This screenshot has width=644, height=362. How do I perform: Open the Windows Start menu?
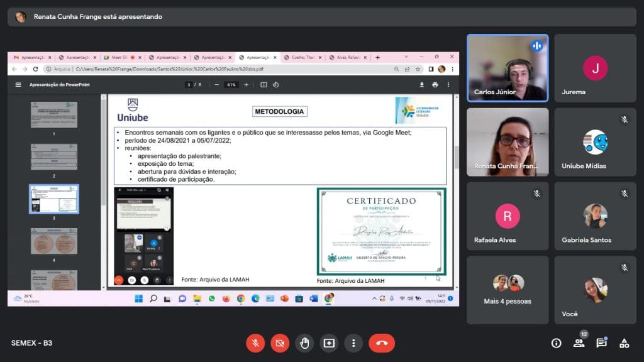138,299
